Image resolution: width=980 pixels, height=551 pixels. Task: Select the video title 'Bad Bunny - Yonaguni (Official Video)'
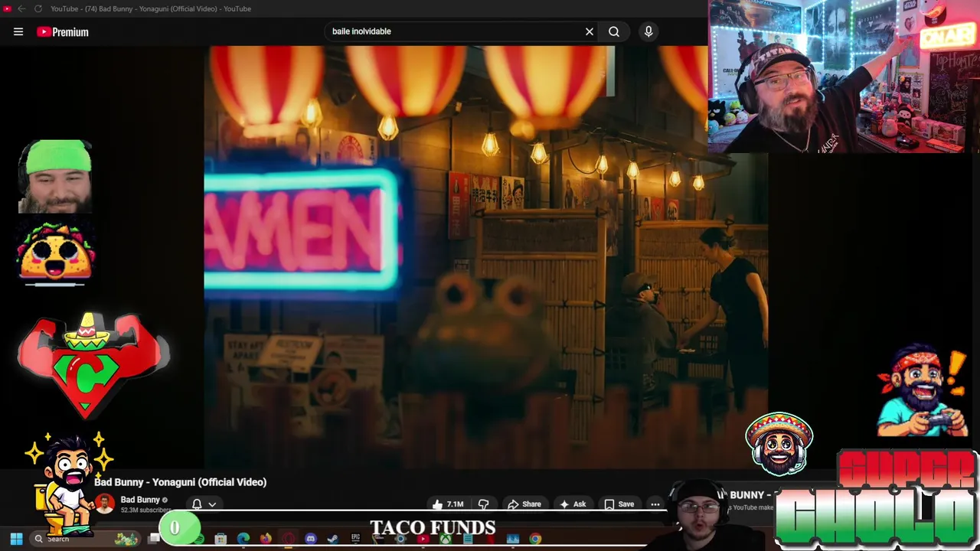click(x=181, y=482)
